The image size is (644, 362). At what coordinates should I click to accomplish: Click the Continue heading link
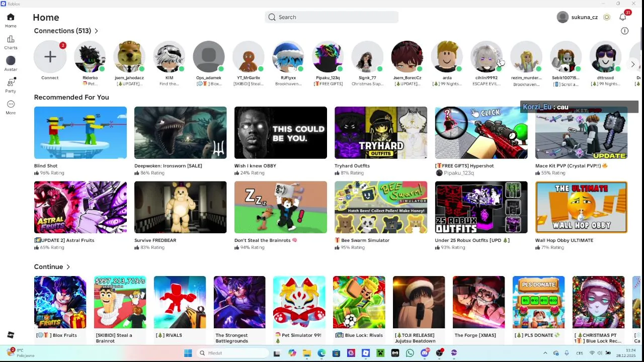tap(48, 267)
